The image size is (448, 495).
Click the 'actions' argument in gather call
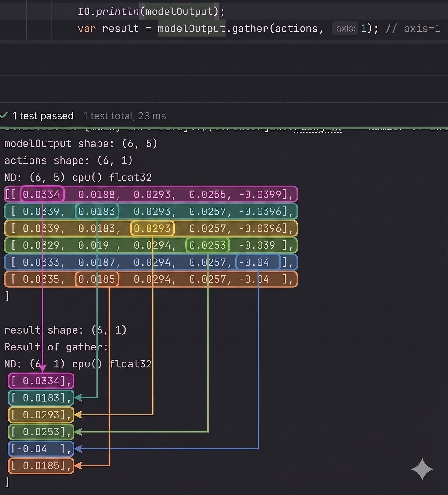296,29
